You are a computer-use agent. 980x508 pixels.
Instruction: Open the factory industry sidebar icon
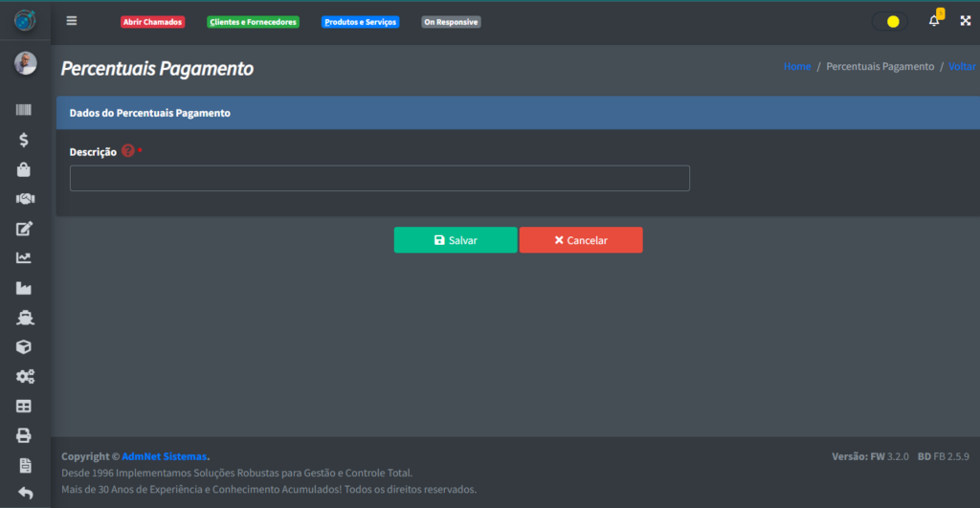coord(25,287)
